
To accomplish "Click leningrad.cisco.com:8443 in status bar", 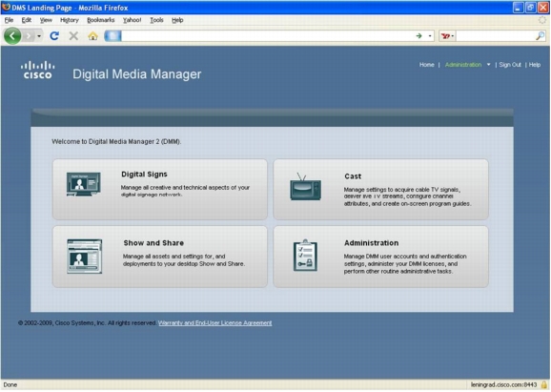I will coord(503,385).
